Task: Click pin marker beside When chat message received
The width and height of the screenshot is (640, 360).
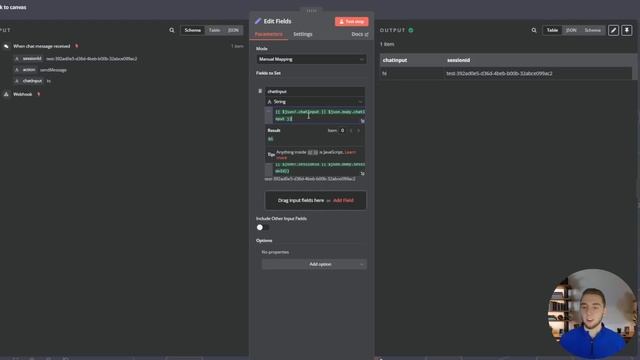Action: [x=77, y=46]
